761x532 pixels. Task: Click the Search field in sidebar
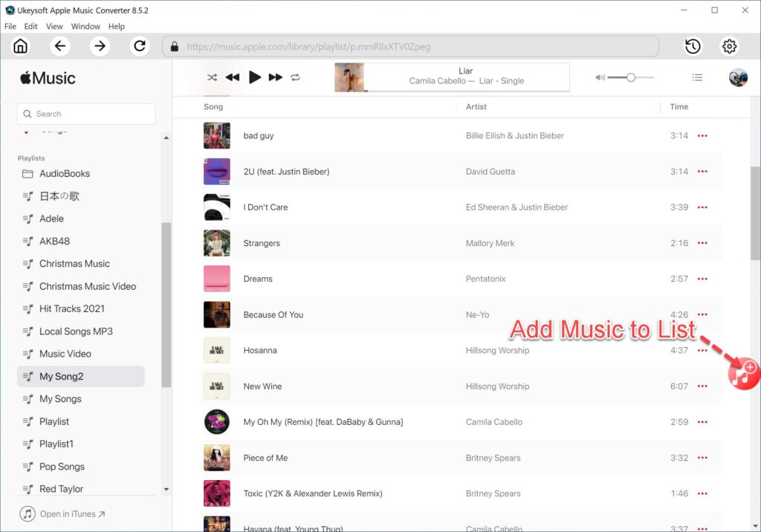click(x=86, y=114)
